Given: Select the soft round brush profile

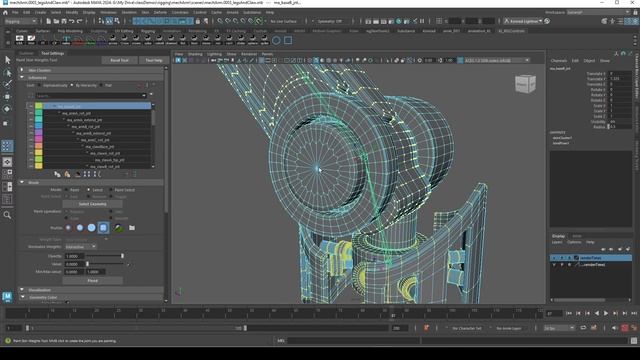Looking at the screenshot, I should (80, 228).
